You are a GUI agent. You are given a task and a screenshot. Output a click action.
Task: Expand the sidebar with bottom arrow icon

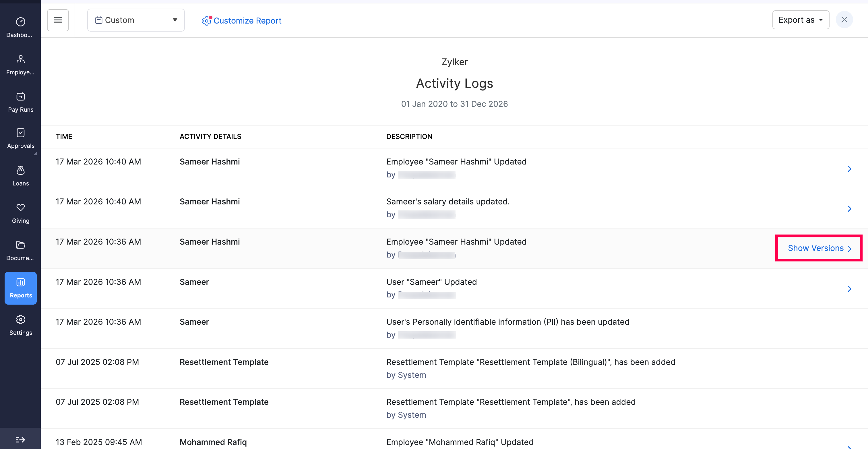click(x=20, y=440)
